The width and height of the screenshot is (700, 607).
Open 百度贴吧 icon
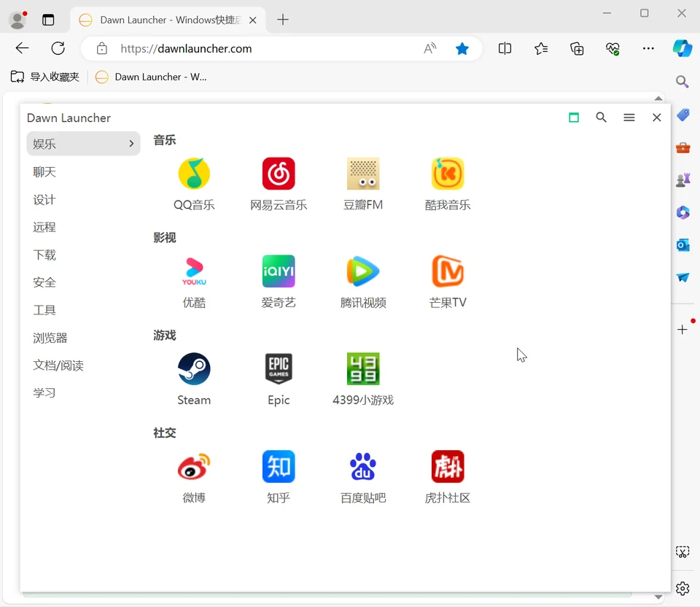tap(363, 466)
